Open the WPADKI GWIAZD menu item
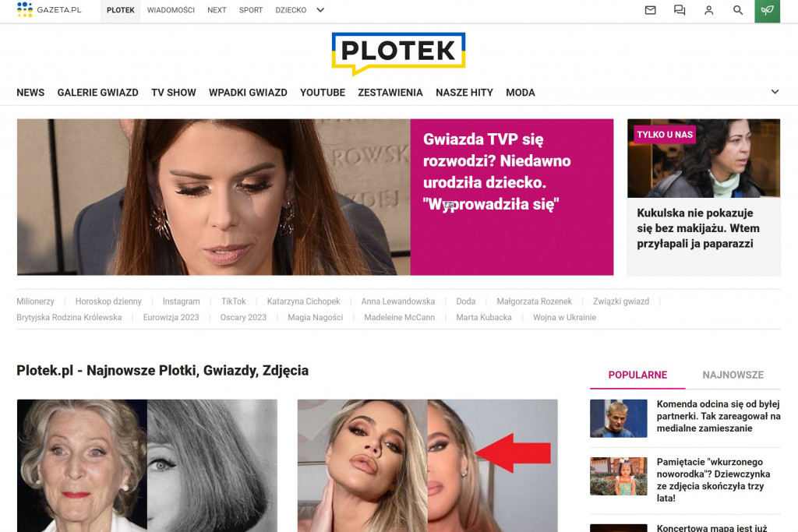Image resolution: width=798 pixels, height=532 pixels. click(x=248, y=93)
